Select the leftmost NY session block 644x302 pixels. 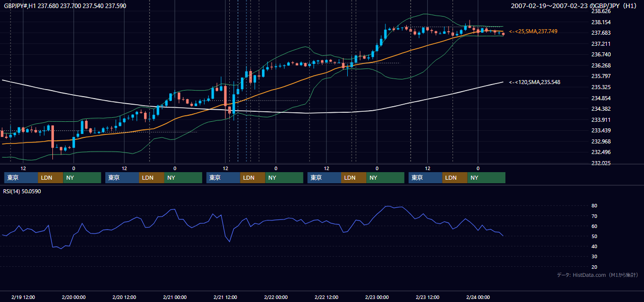(82, 178)
